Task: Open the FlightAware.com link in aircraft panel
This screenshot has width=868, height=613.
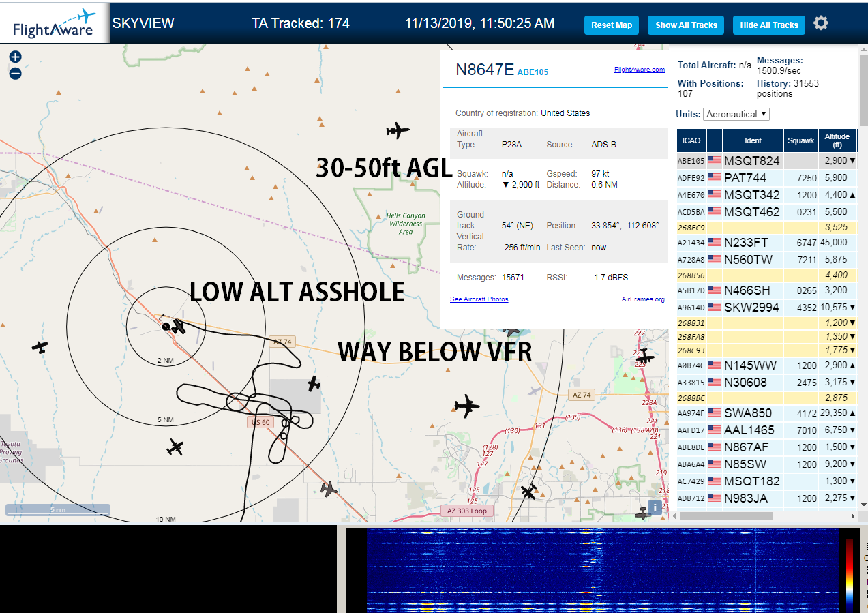Action: click(x=639, y=70)
